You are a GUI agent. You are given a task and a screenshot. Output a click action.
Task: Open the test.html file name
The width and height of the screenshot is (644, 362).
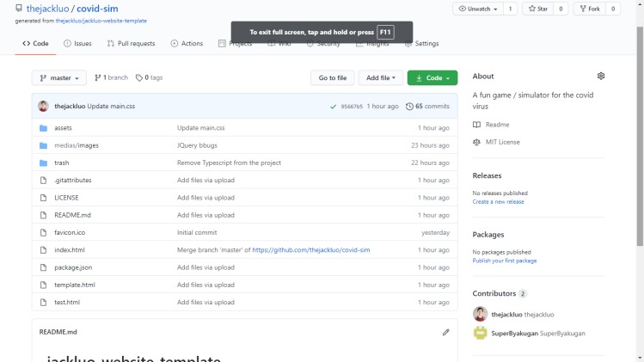point(67,303)
